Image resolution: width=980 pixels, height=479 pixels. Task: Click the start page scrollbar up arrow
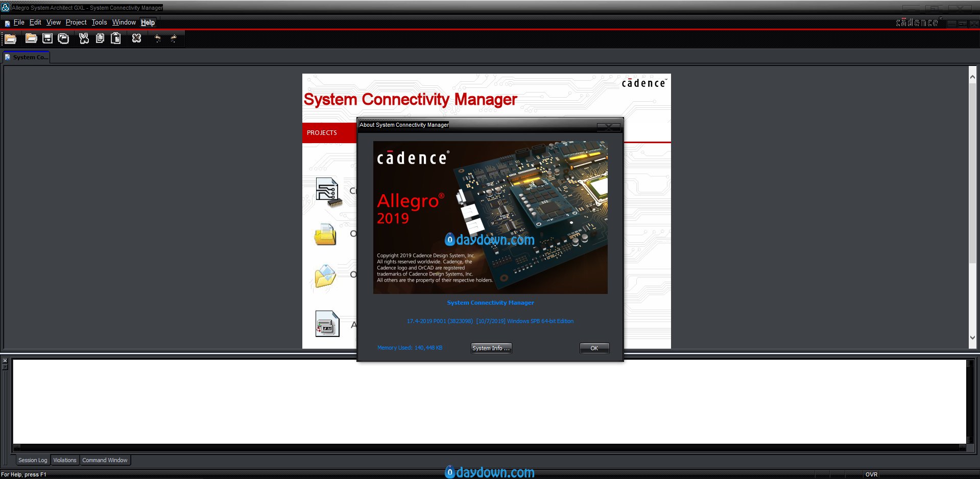(x=972, y=77)
